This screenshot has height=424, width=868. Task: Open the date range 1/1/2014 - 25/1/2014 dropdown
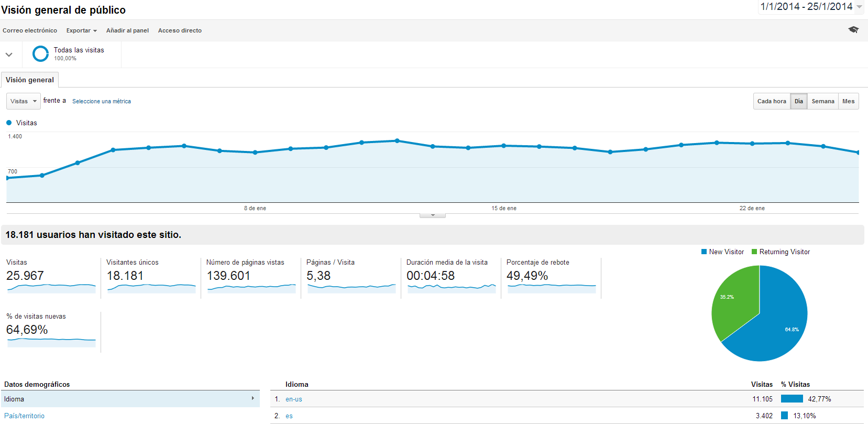(811, 7)
